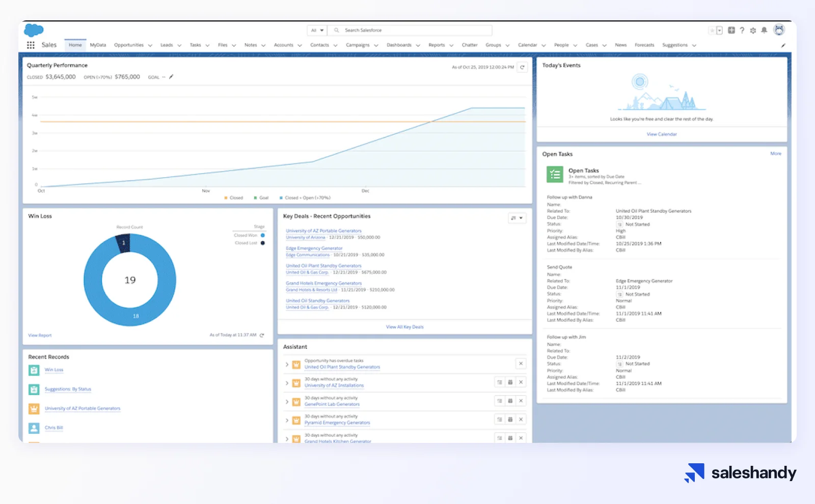The width and height of the screenshot is (815, 504).
Task: Open University of AZ Portable Generators in Key Deals
Action: coord(324,231)
